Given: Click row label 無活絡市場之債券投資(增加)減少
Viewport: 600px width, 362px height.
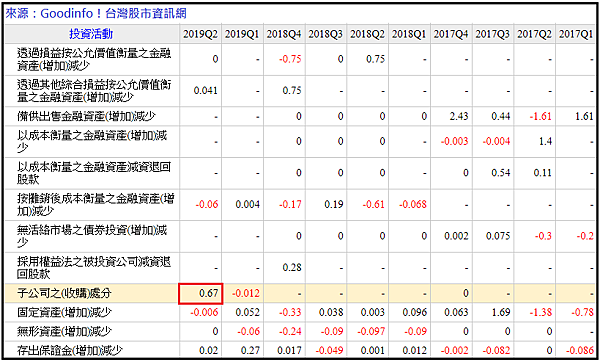Looking at the screenshot, I should coord(92,236).
